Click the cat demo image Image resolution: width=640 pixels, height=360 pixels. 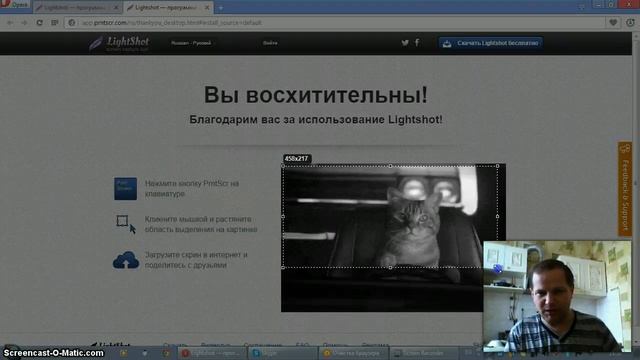click(x=393, y=238)
